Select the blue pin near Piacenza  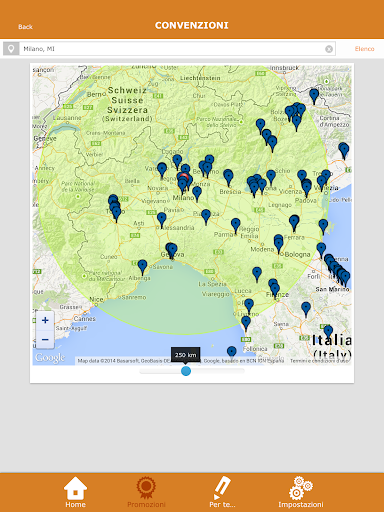click(206, 217)
